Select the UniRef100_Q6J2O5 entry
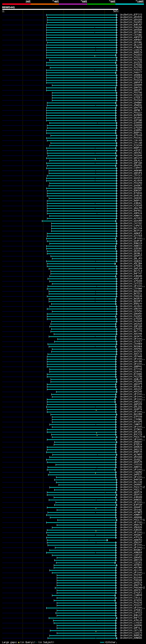This screenshot has height=644, width=146. (x=131, y=45)
